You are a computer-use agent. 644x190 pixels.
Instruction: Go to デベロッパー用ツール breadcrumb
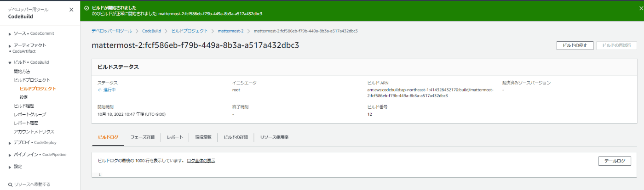(112, 31)
